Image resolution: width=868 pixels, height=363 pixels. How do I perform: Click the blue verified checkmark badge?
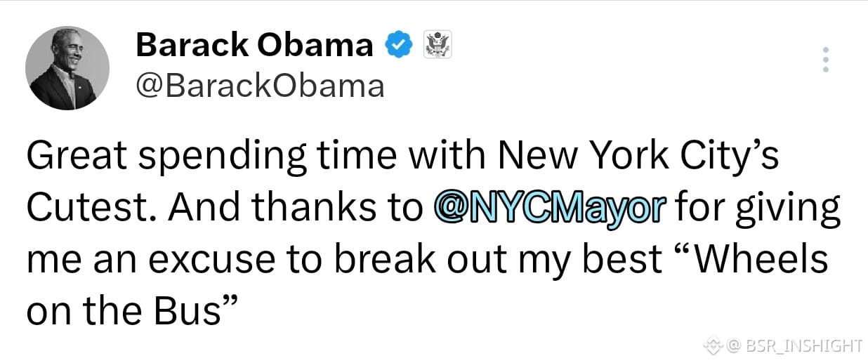399,46
